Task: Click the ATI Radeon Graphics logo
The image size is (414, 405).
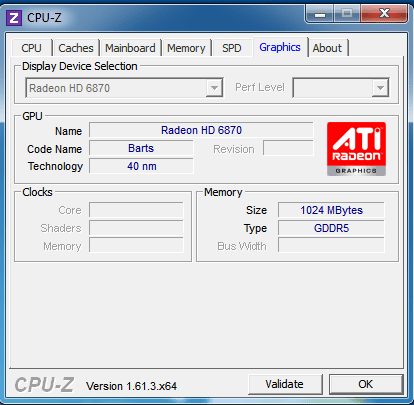Action: 356,149
